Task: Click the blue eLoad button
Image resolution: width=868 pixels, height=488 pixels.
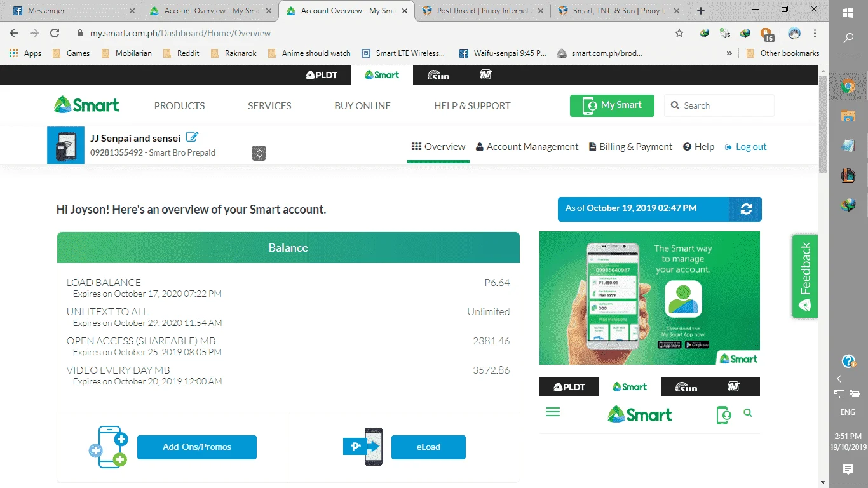Action: click(428, 447)
